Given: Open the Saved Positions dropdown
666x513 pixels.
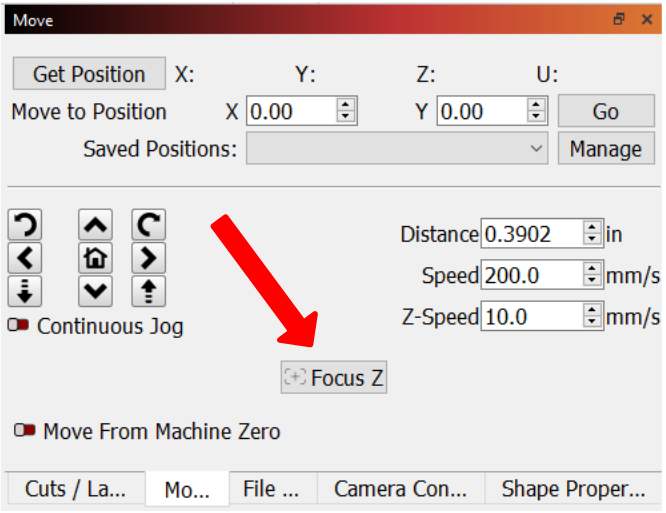Looking at the screenshot, I should (x=397, y=148).
